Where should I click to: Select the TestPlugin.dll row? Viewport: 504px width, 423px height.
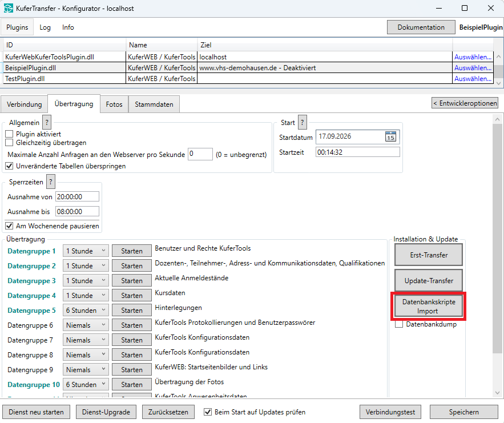click(248, 79)
